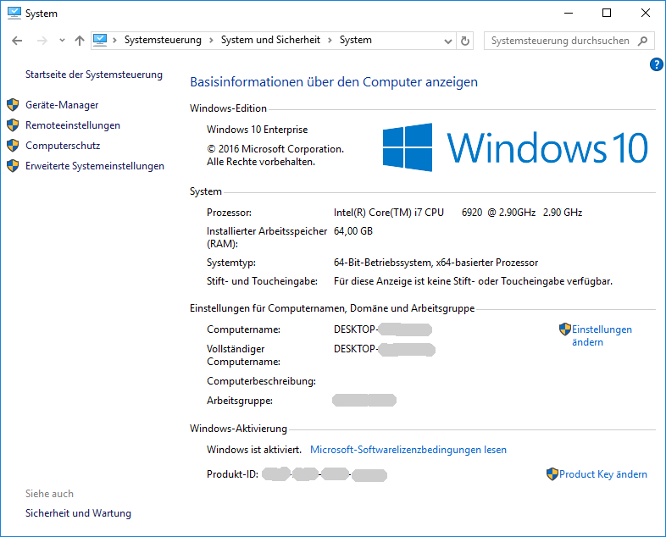Click the Windows 10 logo
This screenshot has height=537, width=666.
tap(515, 147)
